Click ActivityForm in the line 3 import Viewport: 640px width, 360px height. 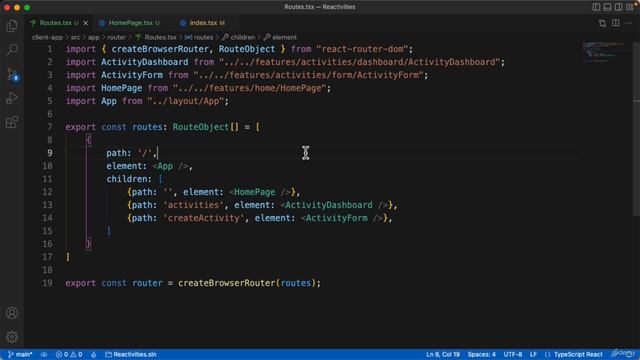132,75
